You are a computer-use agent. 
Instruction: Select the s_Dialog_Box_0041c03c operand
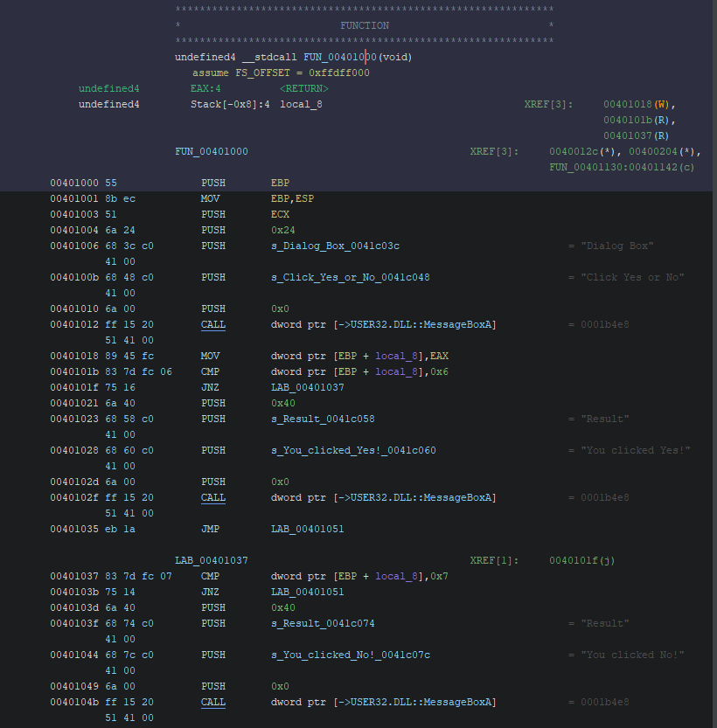[335, 246]
